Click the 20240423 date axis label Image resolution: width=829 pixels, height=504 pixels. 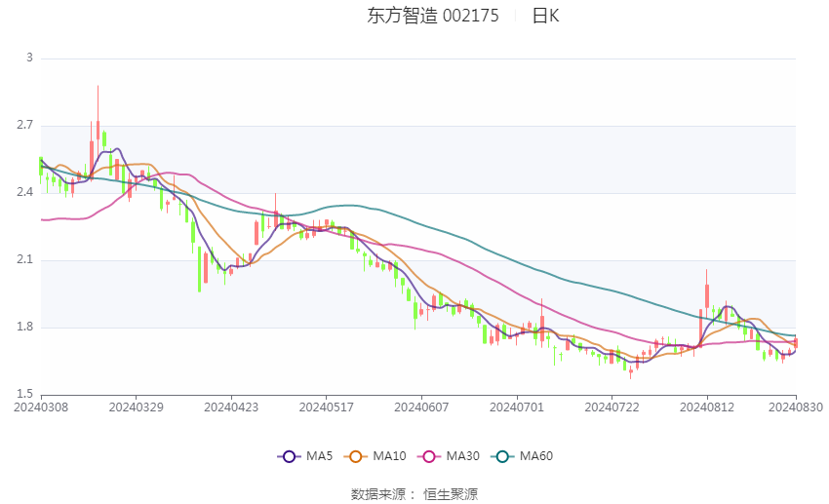pos(231,407)
